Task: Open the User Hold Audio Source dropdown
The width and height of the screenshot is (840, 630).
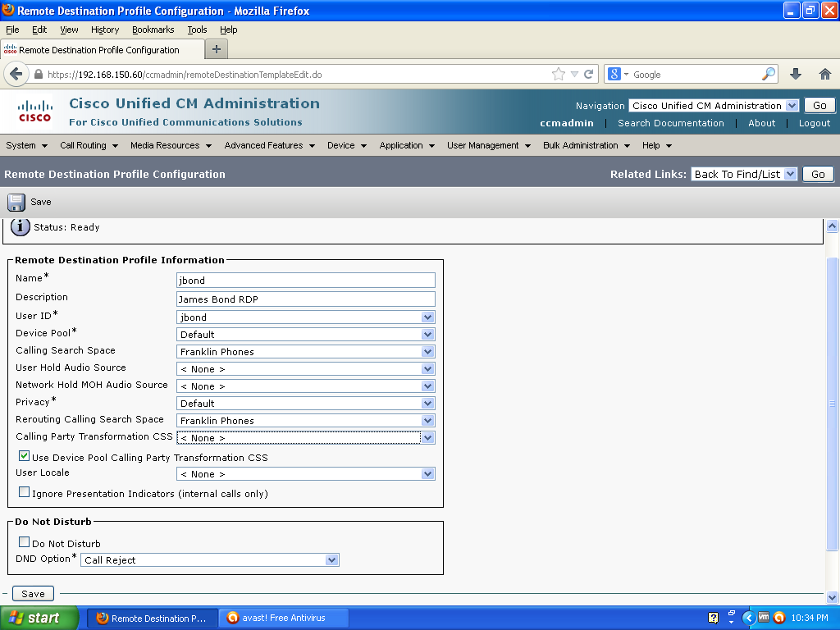Action: [305, 369]
